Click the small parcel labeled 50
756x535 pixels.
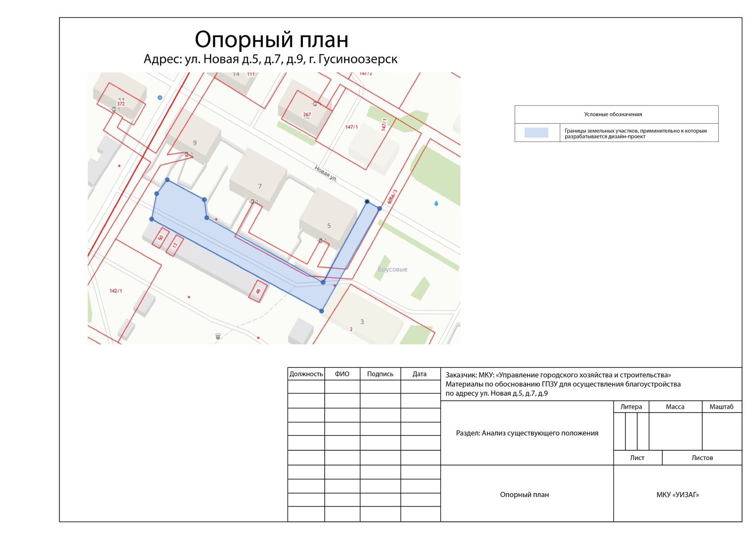pos(161,238)
